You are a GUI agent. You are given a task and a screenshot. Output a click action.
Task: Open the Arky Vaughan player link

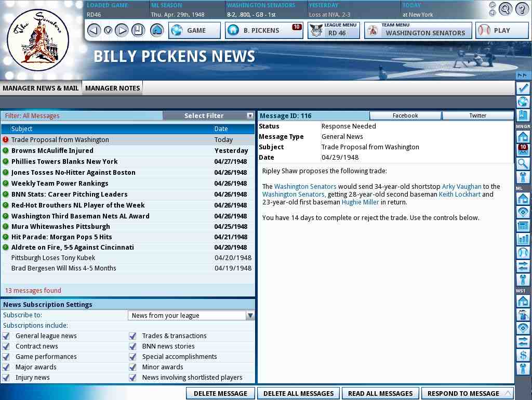(x=461, y=186)
